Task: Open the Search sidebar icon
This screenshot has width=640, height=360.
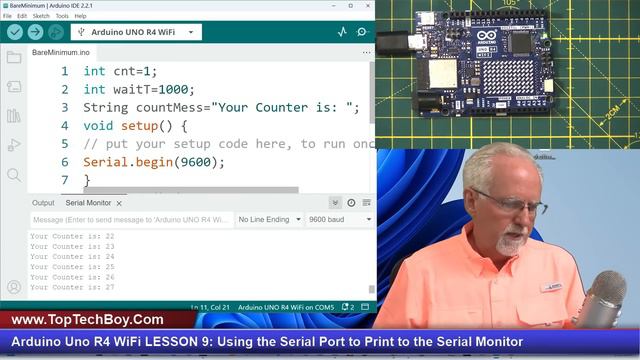Action: 14,175
